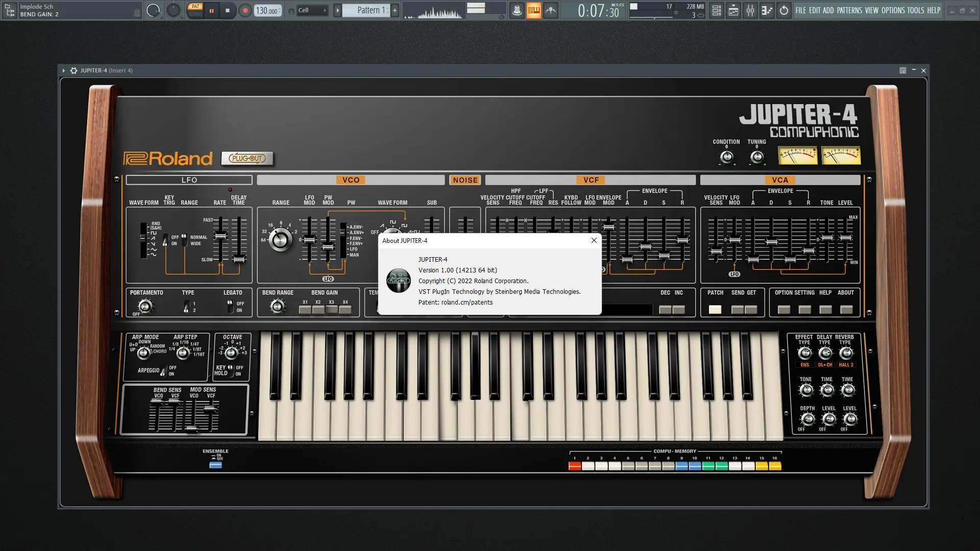Click the plugin options gear icon
Screen dimensions: 980x551
[x=73, y=70]
